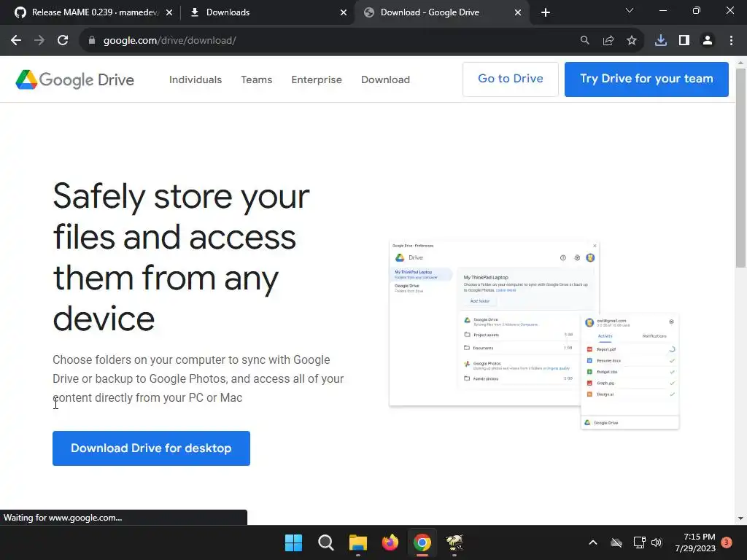Image resolution: width=747 pixels, height=560 pixels.
Task: Click the browser back arrow
Action: (x=16, y=41)
